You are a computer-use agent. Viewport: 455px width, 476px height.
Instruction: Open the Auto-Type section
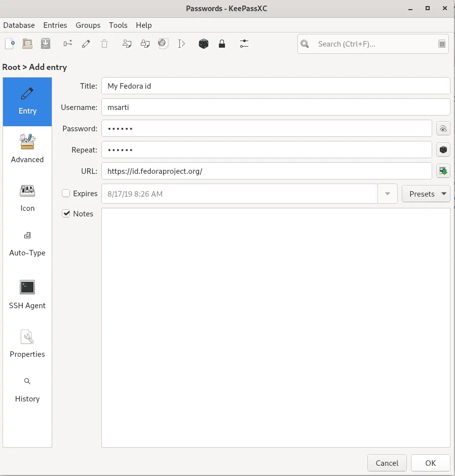click(x=27, y=244)
